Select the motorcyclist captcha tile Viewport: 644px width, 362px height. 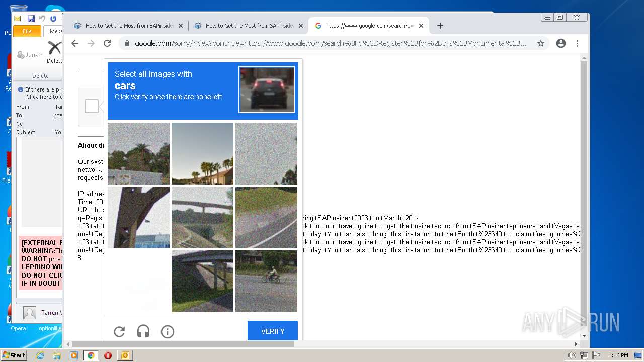[x=266, y=282]
